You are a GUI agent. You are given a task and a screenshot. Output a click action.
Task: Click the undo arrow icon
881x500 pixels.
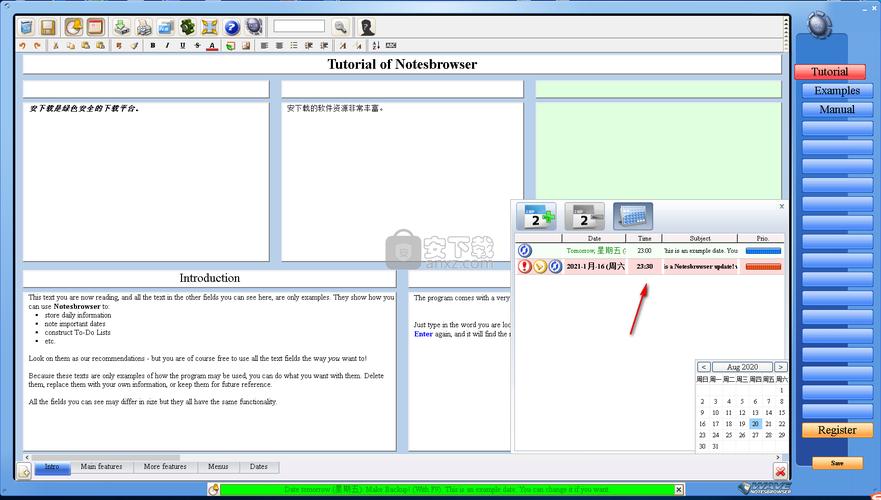[22, 46]
